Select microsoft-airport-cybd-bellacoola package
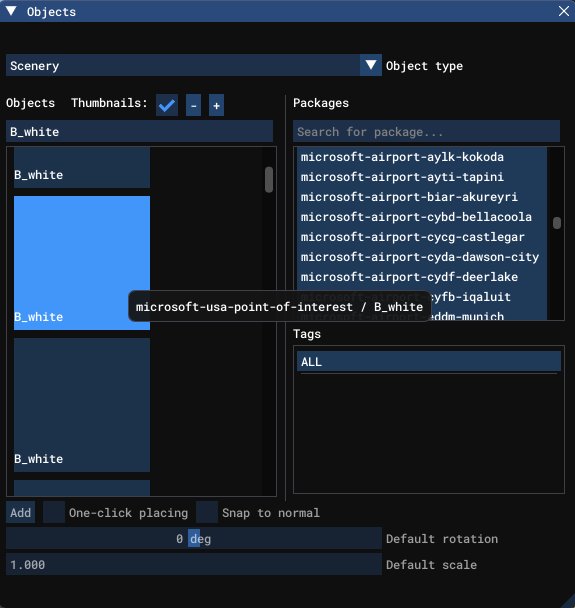The image size is (575, 608). [421, 217]
